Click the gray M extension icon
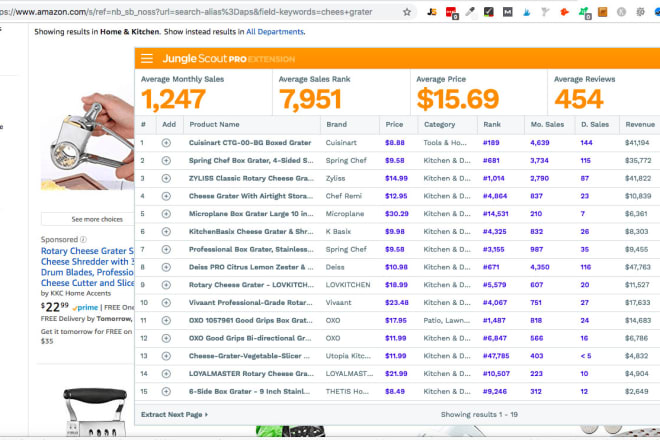 click(508, 12)
